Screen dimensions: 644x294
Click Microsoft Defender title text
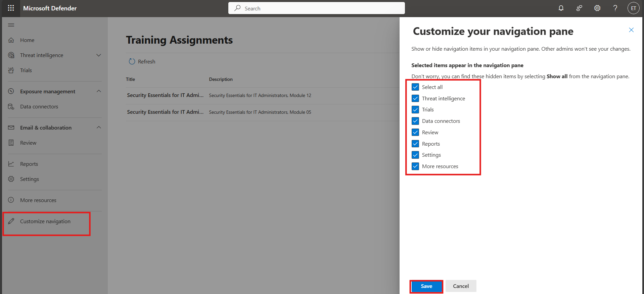coord(50,8)
